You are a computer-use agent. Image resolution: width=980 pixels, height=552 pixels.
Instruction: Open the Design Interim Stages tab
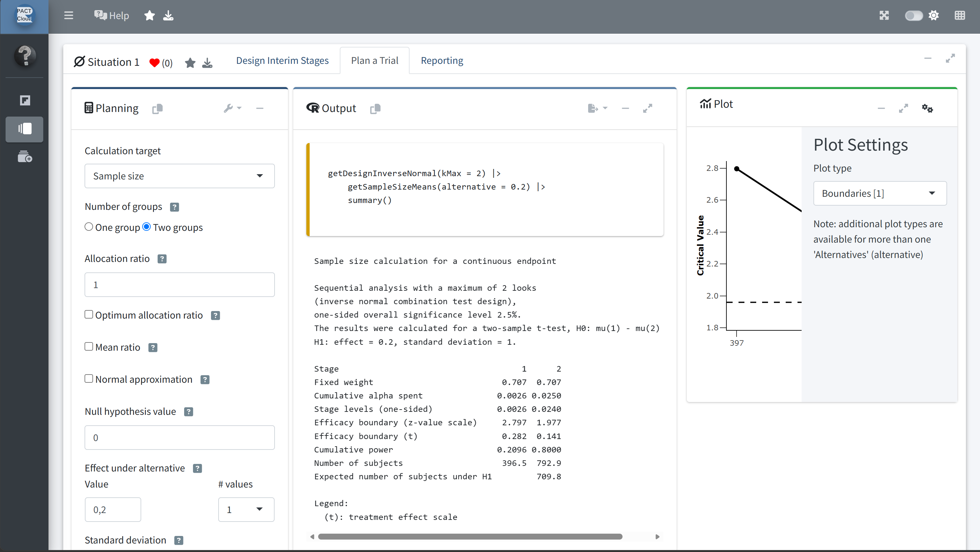coord(282,61)
